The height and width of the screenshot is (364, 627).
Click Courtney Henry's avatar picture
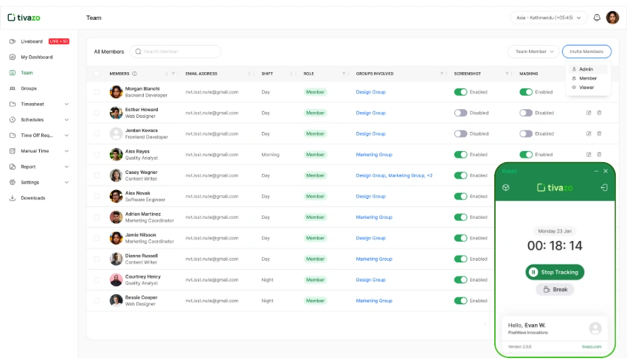[x=116, y=280]
